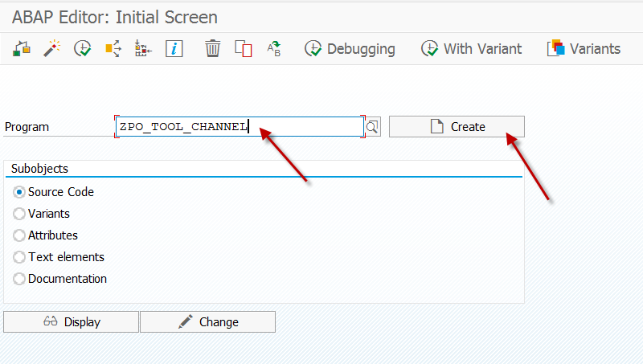The width and height of the screenshot is (643, 364).
Task: Click the Display Object List icon
Action: point(143,49)
